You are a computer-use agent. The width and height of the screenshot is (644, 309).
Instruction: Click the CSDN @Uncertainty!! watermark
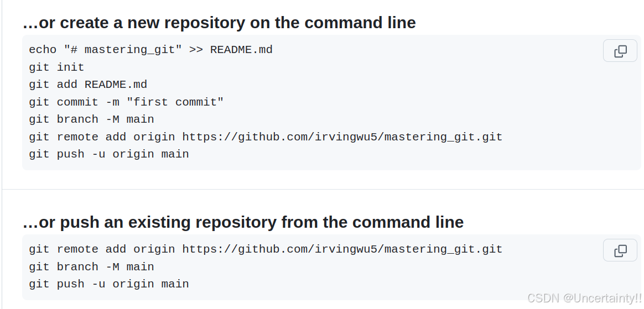584,297
